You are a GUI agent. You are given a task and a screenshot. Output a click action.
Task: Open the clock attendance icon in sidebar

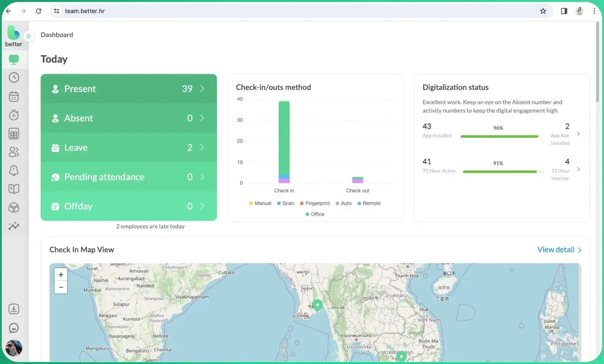14,78
